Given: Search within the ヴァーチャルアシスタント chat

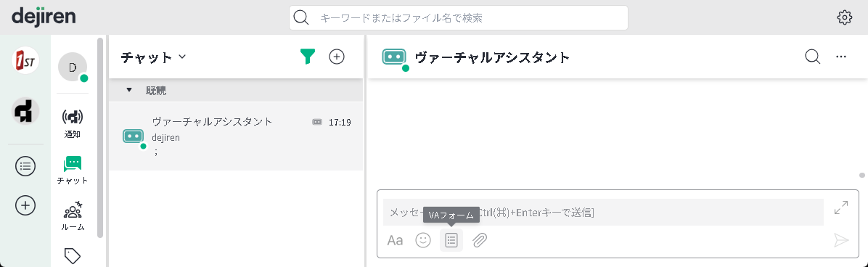Looking at the screenshot, I should pyautogui.click(x=813, y=57).
